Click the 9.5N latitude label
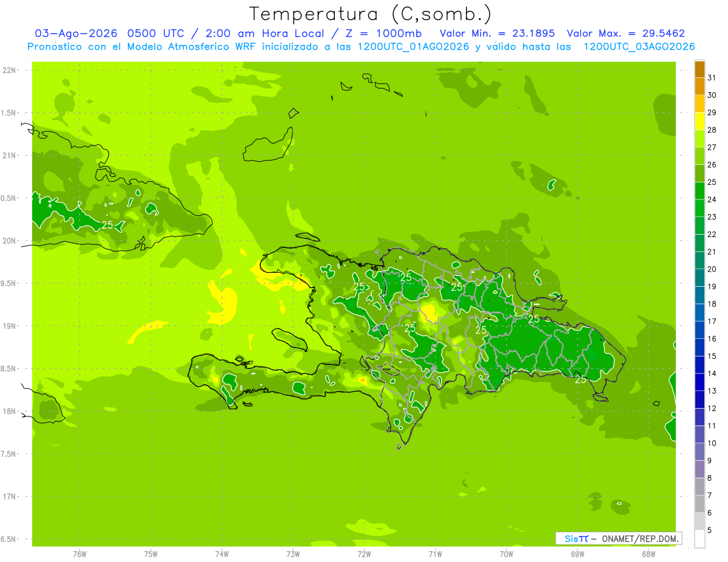The image size is (728, 562). (8, 284)
